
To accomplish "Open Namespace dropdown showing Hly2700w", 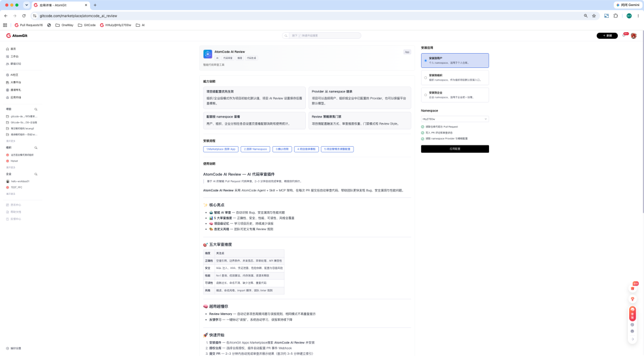I will (454, 119).
